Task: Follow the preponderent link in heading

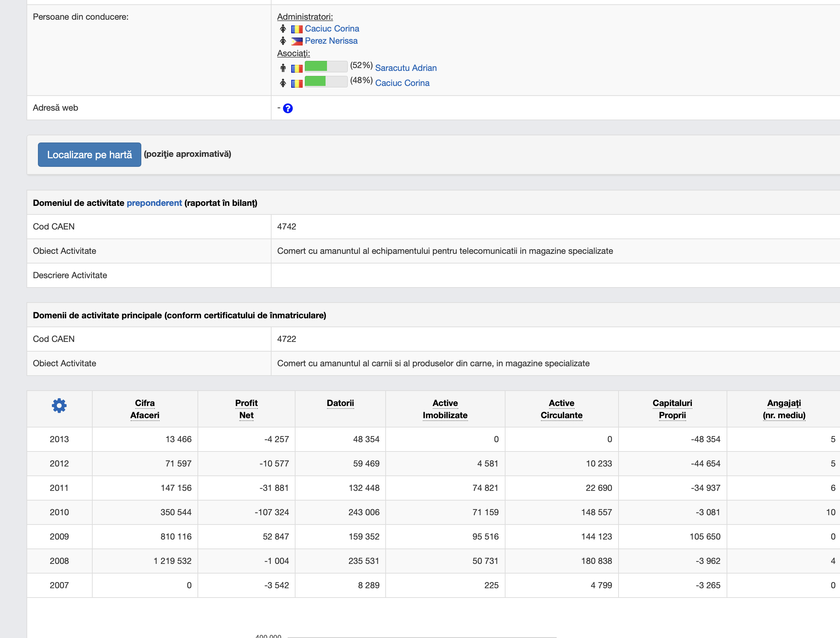Action: (154, 203)
